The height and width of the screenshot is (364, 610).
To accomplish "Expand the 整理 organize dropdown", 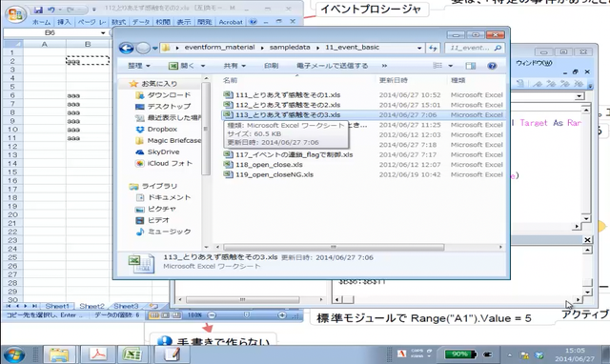I will click(139, 66).
